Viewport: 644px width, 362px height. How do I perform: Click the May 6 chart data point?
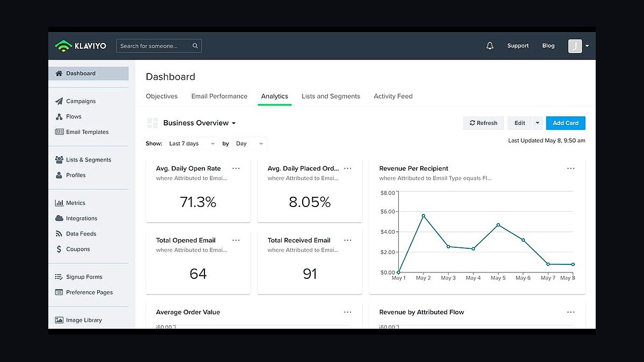click(523, 240)
